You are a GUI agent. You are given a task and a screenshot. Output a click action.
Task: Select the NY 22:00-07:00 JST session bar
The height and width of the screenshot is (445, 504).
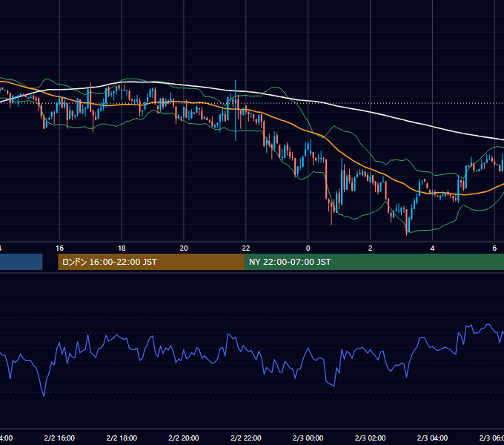374,262
